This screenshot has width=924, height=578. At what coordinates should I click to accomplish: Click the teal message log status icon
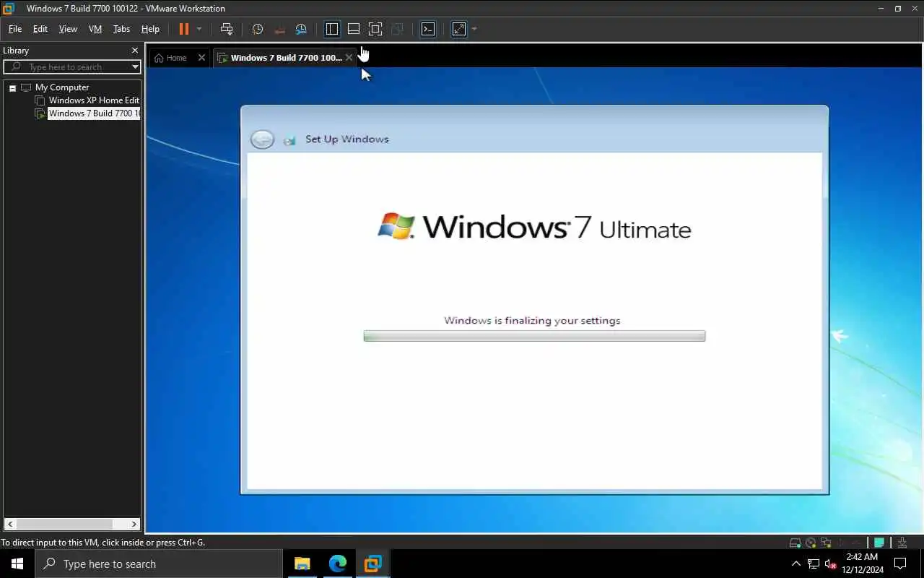pyautogui.click(x=879, y=543)
